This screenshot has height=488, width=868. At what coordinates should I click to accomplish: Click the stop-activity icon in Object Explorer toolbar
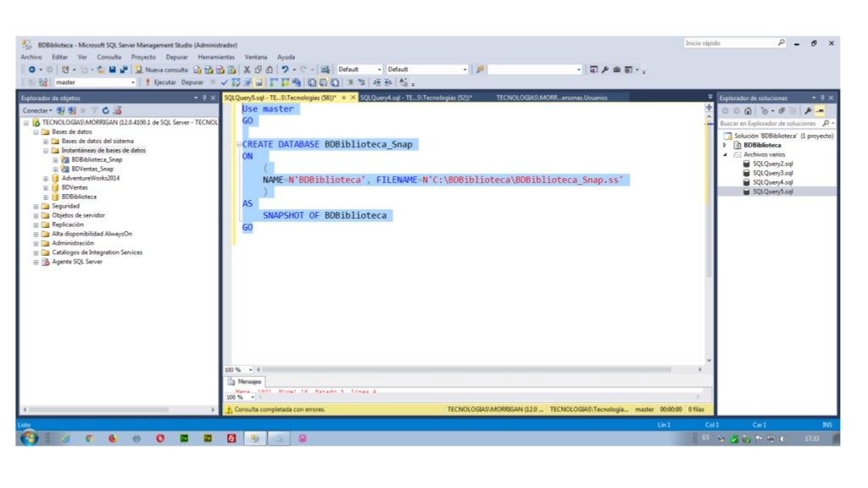pyautogui.click(x=83, y=111)
